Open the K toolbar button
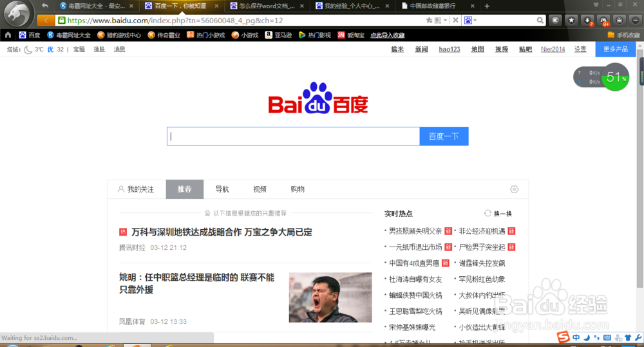Viewport: 644px width, 347px height. tap(555, 20)
